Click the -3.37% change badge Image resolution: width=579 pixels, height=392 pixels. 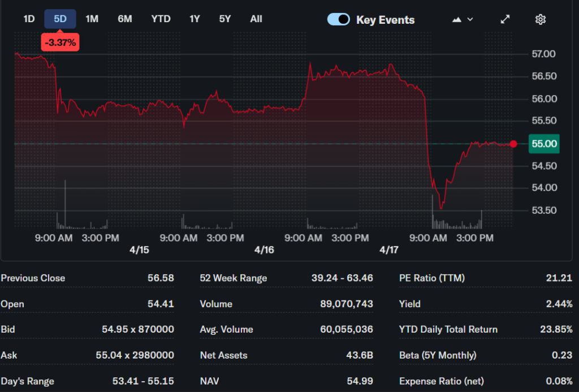tap(60, 42)
